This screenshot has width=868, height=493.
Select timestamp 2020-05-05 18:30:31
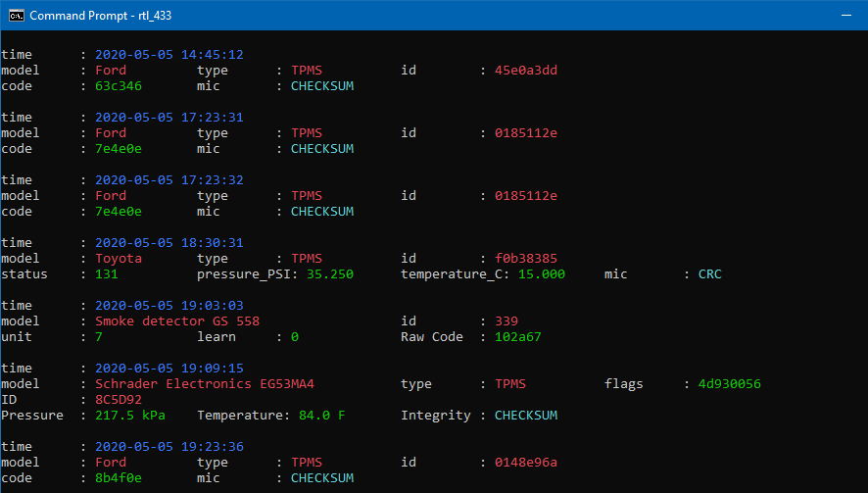coord(169,243)
